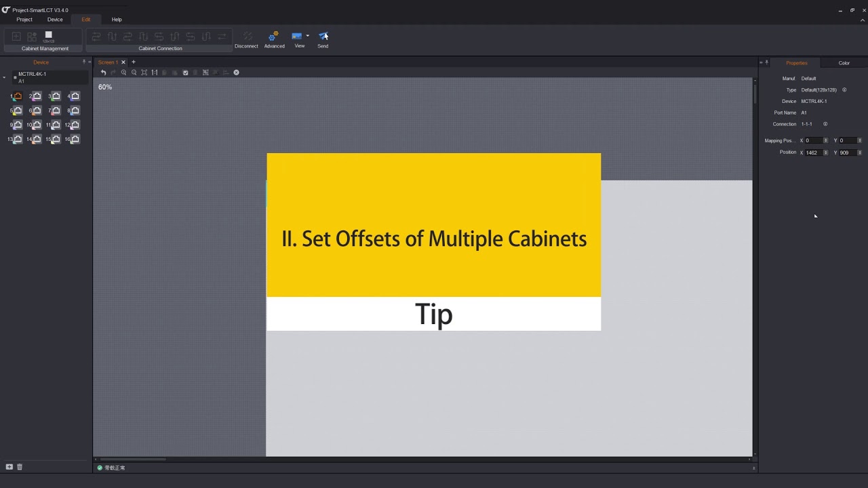Click the Position X field showing 1462
This screenshot has width=868, height=488.
(x=814, y=152)
